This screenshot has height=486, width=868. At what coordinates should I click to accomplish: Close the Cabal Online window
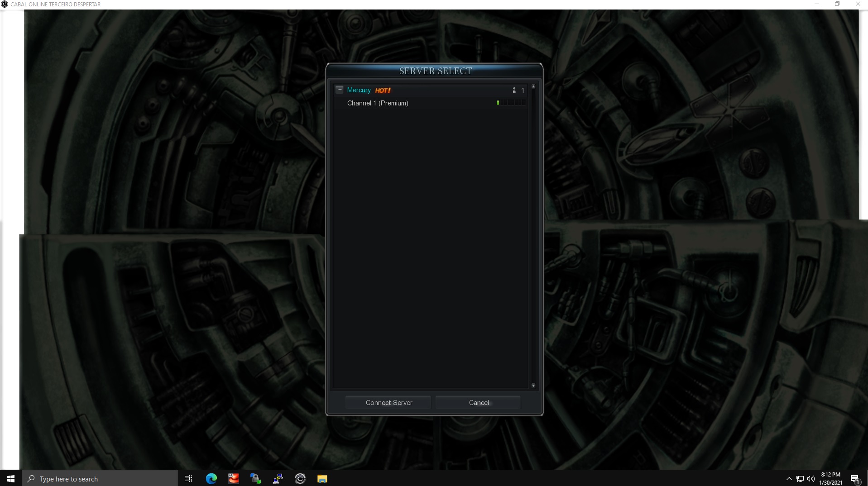pos(858,4)
